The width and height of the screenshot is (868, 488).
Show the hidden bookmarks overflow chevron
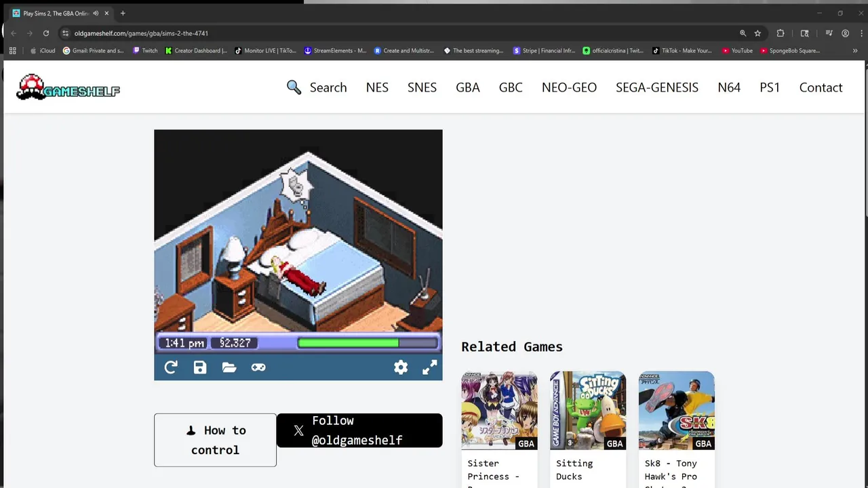coord(855,51)
